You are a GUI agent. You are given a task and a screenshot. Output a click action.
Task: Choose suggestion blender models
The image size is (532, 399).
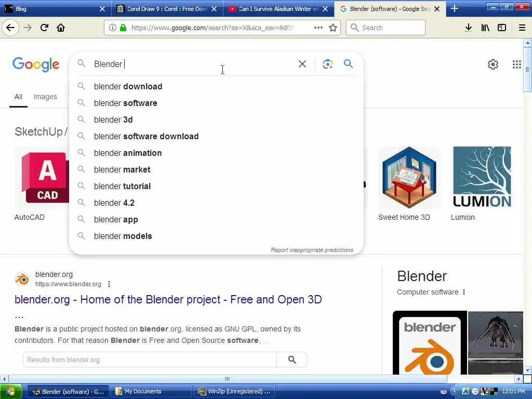coord(216,236)
